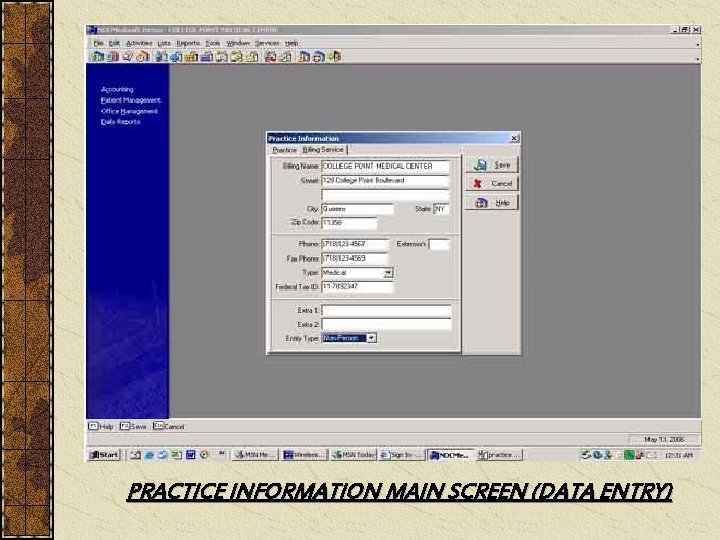
Task: Click the F1 Help shortcut in bottom bar
Action: click(x=101, y=426)
